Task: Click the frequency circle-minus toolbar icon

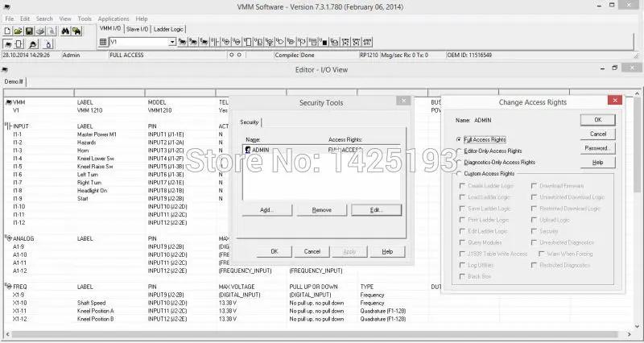Action: (236, 42)
